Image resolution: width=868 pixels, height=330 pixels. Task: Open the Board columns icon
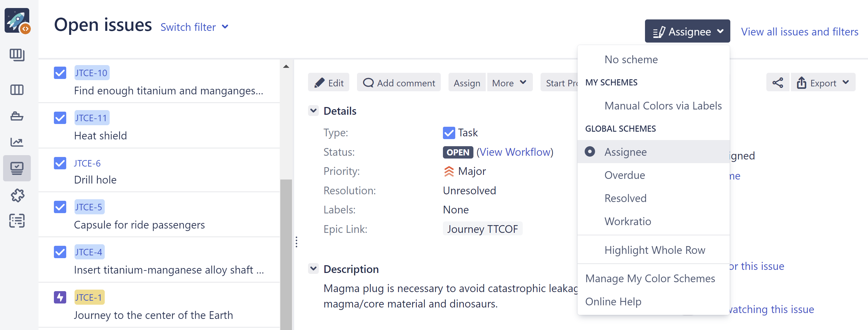(17, 90)
